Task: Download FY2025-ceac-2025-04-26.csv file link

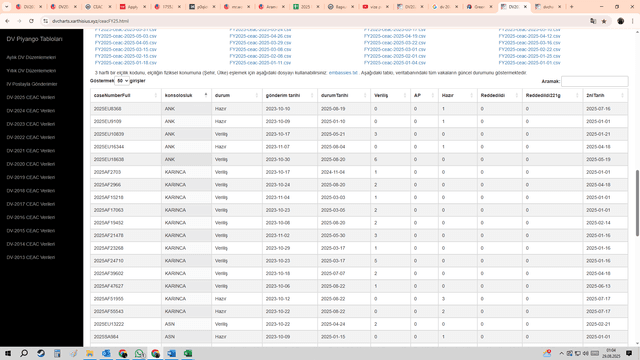Action: coord(260,36)
